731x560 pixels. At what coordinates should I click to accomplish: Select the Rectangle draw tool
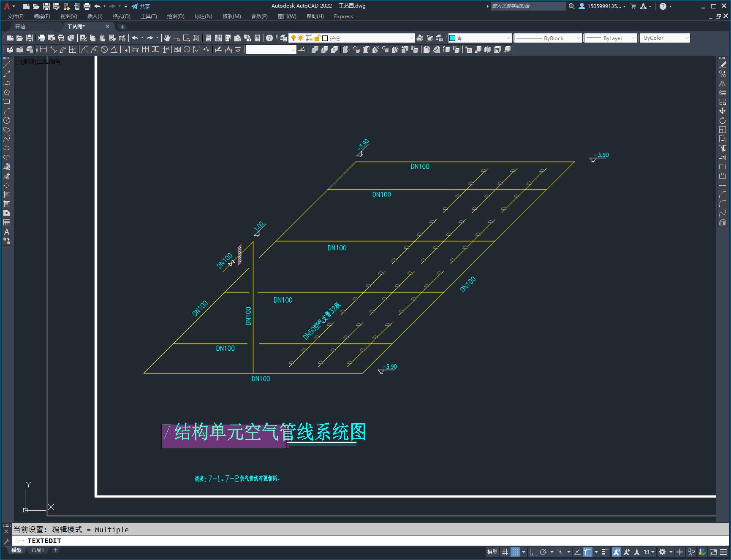(7, 102)
